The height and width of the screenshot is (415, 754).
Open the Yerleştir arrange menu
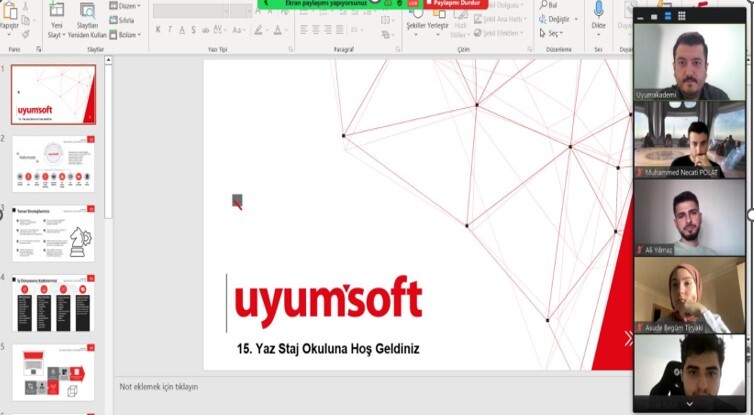pyautogui.click(x=438, y=21)
